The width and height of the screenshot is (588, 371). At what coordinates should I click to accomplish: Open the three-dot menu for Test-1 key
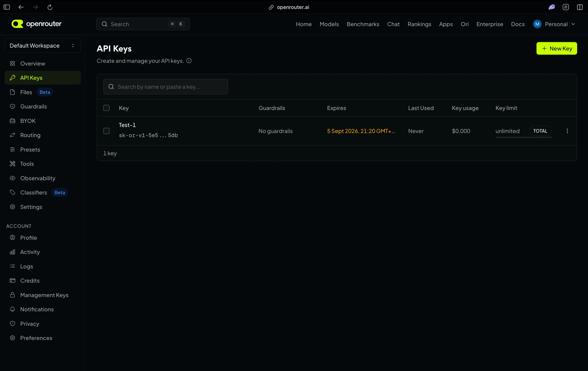tap(567, 131)
